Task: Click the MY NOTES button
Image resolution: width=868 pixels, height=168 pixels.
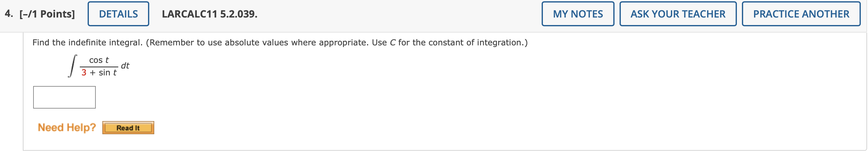Action: pos(578,14)
